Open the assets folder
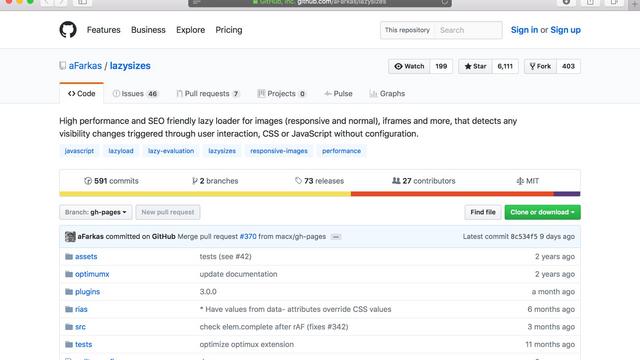Screen dimensions: 640x360 click(x=86, y=256)
